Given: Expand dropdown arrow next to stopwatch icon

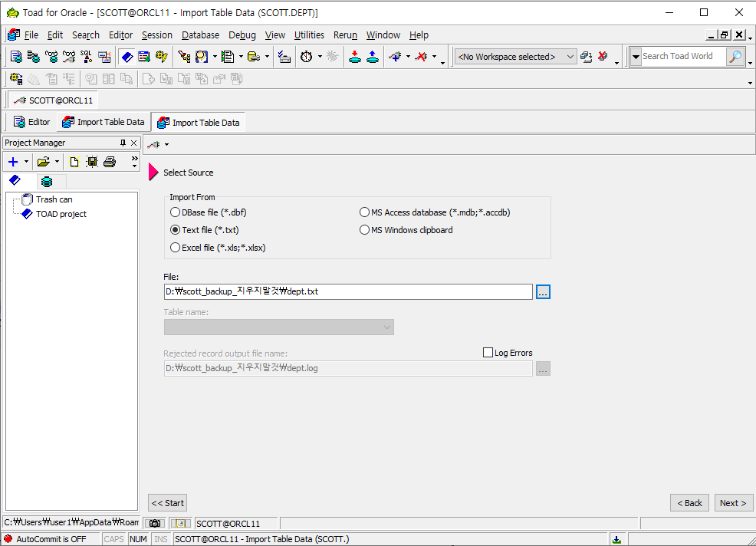Looking at the screenshot, I should 320,57.
